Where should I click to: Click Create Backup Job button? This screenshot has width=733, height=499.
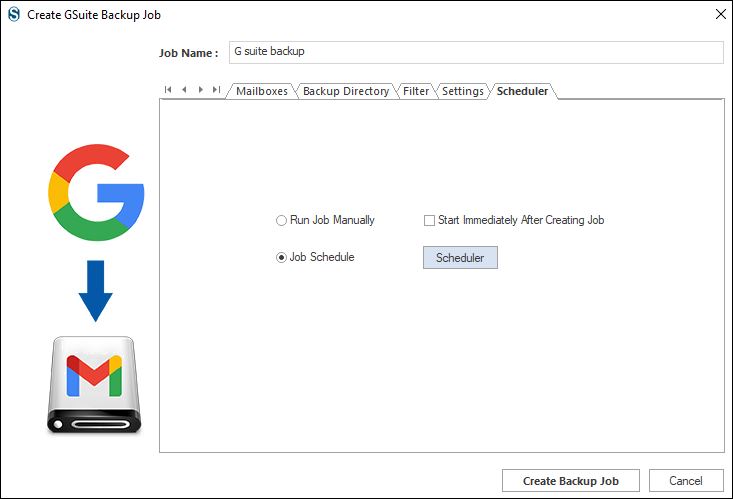pos(571,481)
